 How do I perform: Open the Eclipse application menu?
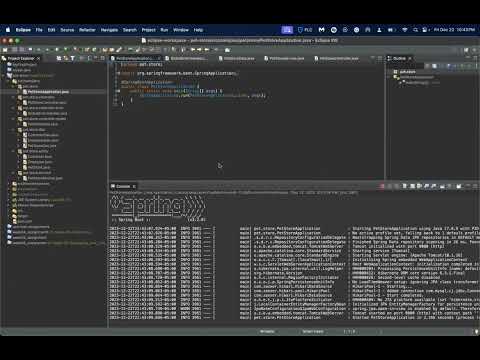click(23, 30)
